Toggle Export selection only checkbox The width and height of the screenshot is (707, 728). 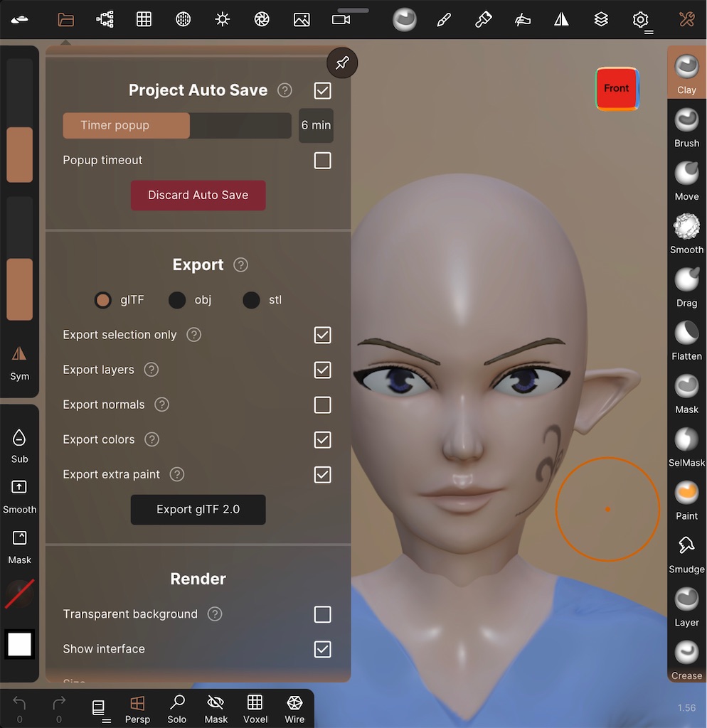click(322, 335)
